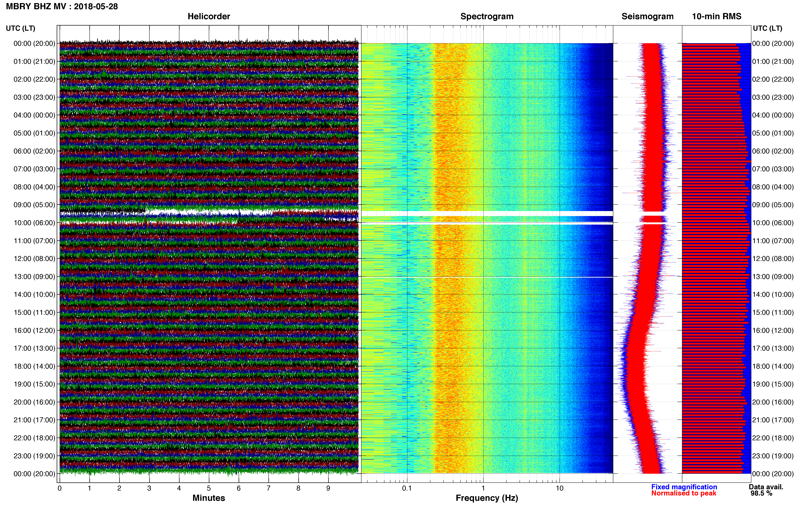Viewport: 812px width, 508px height.
Task: Click the left '14:00 (10:00)' time label
Action: tap(34, 295)
